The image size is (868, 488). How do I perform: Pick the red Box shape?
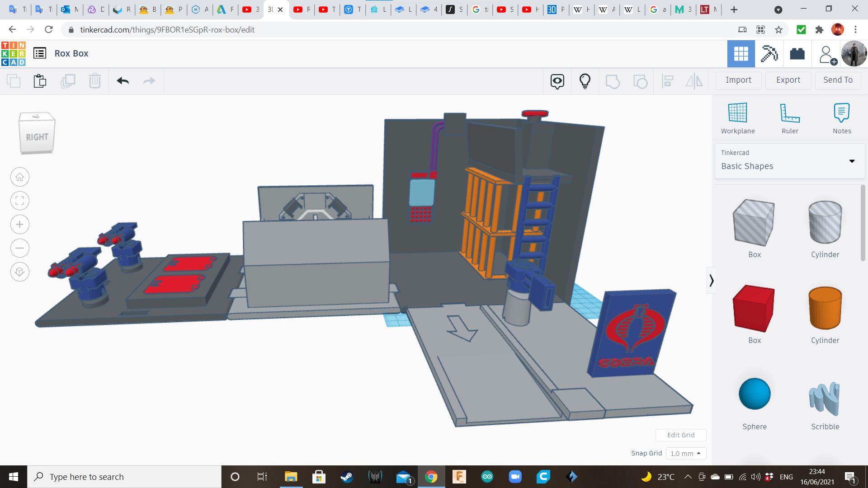point(754,309)
